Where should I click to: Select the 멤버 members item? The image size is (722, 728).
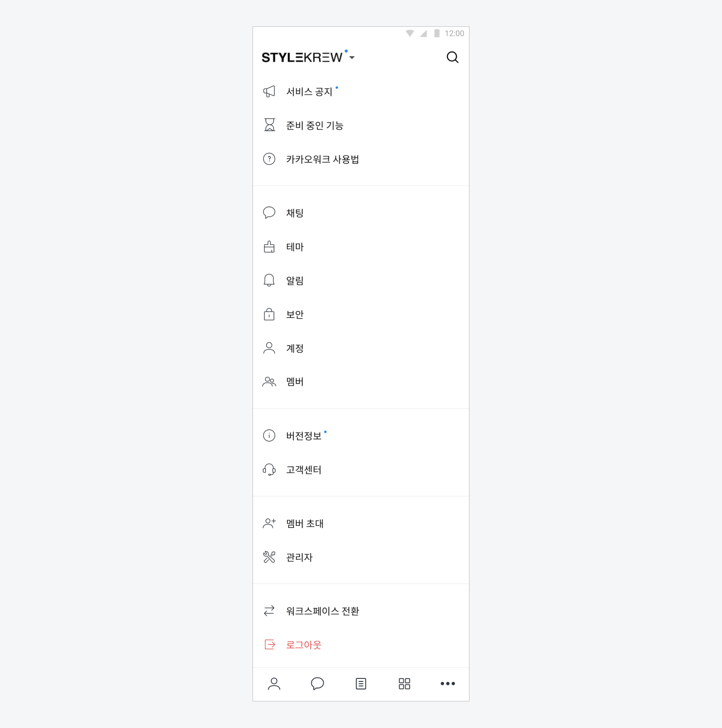[x=294, y=382]
